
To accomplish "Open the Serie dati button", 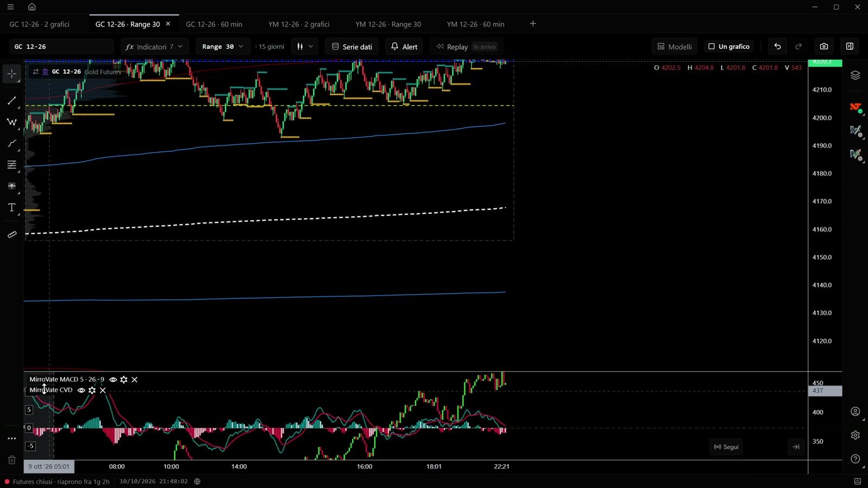I will click(x=352, y=47).
